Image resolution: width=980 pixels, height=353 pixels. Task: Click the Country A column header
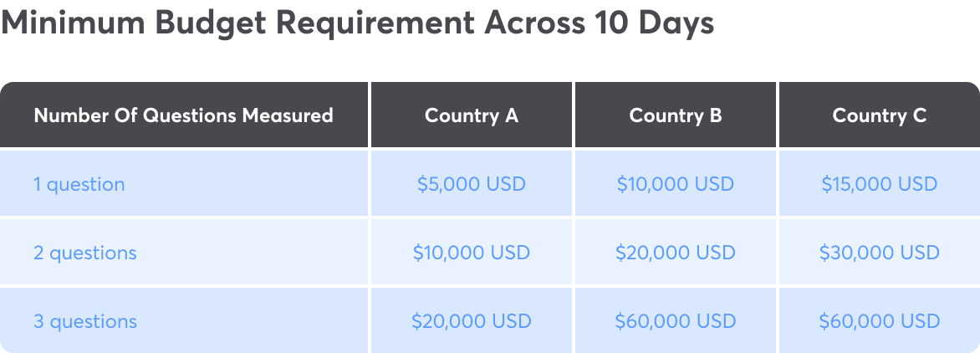pyautogui.click(x=472, y=115)
